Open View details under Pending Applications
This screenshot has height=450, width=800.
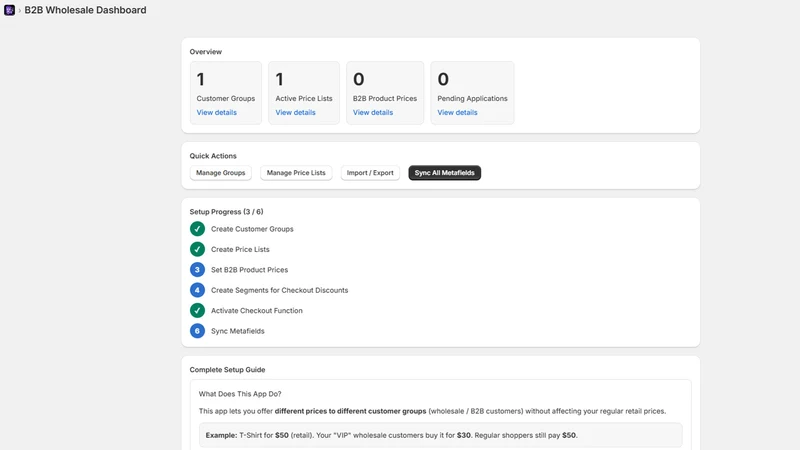pyautogui.click(x=457, y=112)
